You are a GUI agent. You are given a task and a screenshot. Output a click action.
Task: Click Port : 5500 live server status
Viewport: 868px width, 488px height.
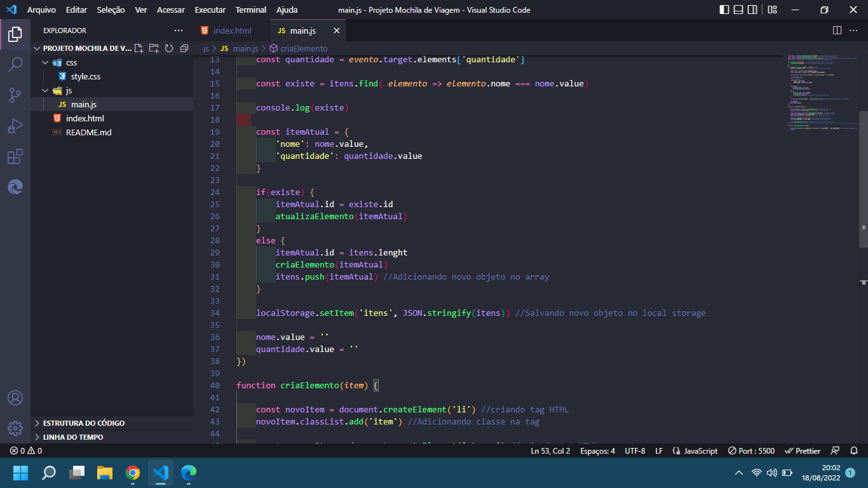click(752, 451)
